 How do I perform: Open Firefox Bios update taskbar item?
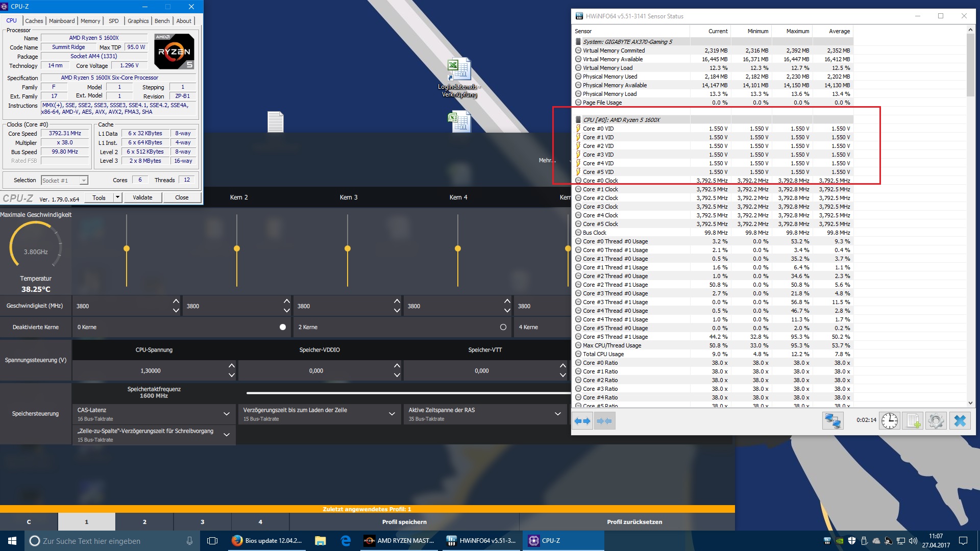pyautogui.click(x=267, y=541)
